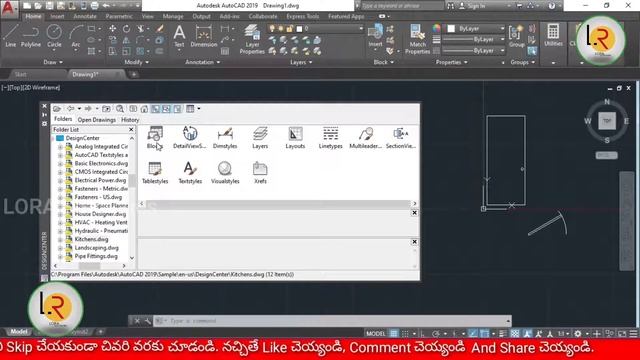Open Multileader styles in DesignCenter
This screenshot has width=640, height=360.
[x=365, y=138]
